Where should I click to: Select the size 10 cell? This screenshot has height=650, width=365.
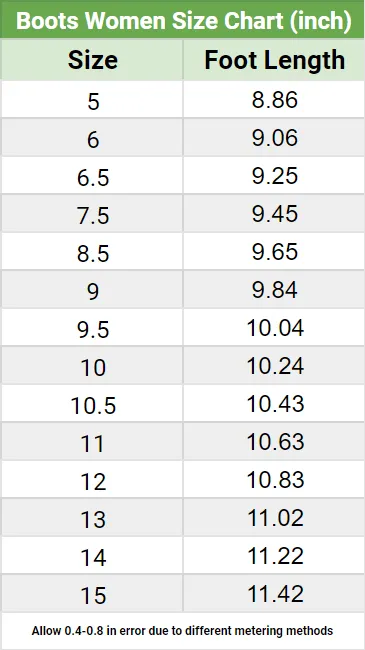[92, 366]
